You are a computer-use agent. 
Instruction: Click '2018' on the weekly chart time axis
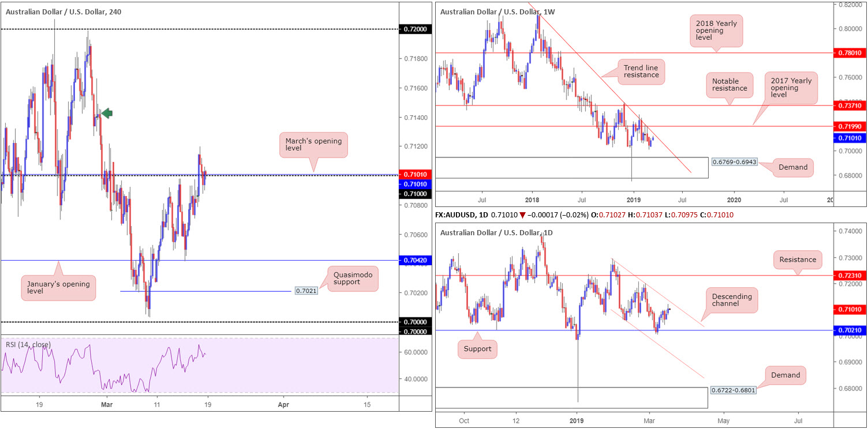tap(532, 200)
